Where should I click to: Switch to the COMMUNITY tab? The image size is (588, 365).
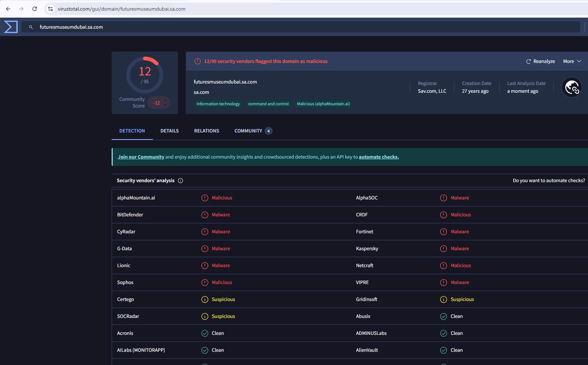click(253, 131)
